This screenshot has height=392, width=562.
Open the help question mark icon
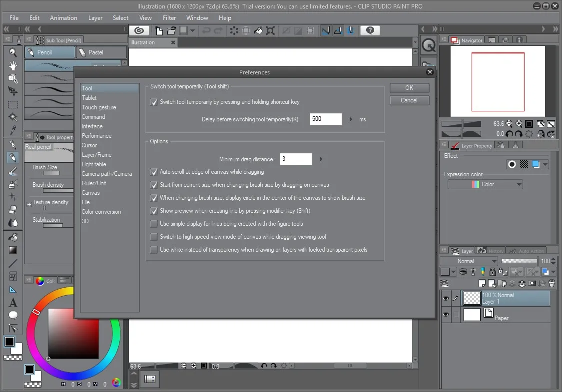pos(370,30)
